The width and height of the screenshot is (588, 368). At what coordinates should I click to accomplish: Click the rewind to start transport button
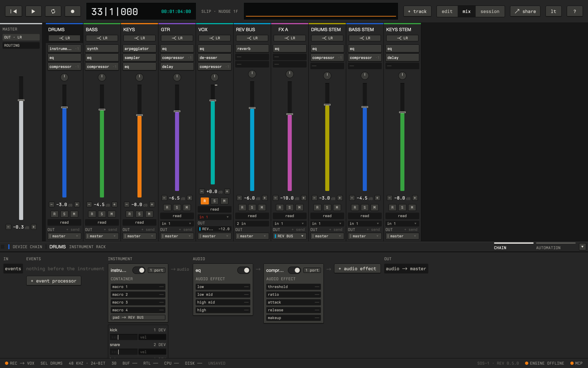tap(13, 11)
